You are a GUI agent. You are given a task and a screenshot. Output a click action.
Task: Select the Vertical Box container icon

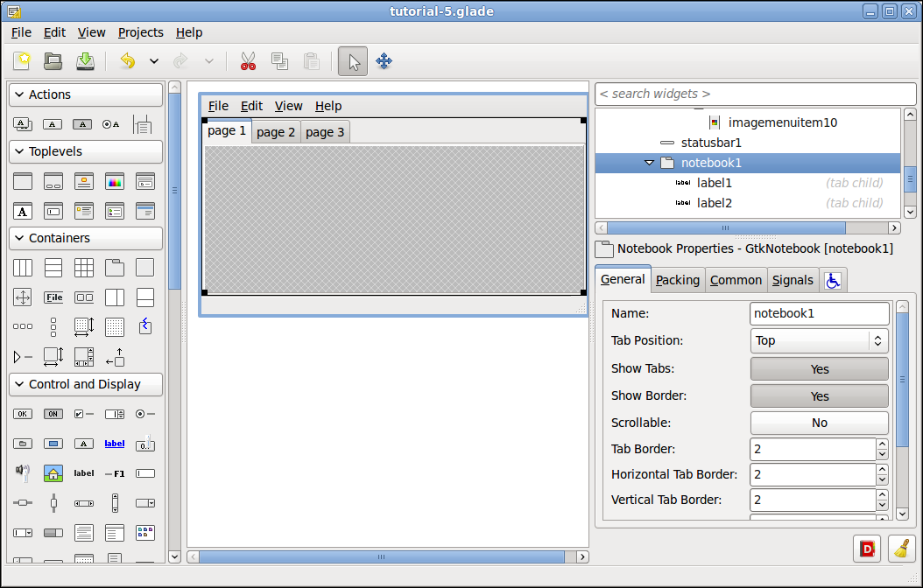pyautogui.click(x=53, y=268)
